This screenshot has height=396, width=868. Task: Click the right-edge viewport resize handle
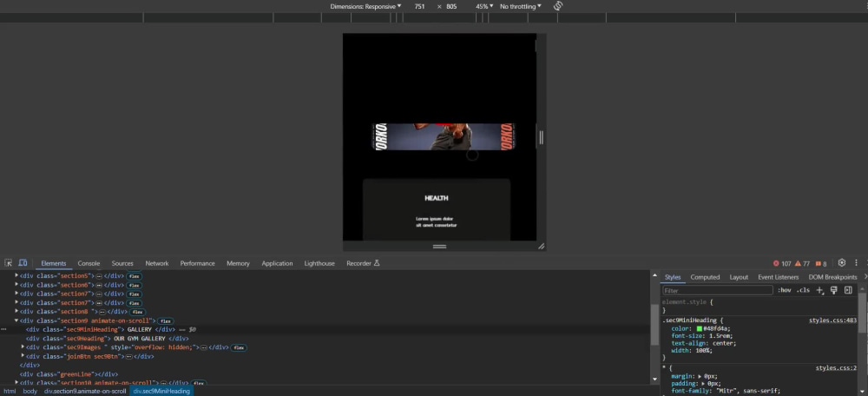[x=542, y=137]
